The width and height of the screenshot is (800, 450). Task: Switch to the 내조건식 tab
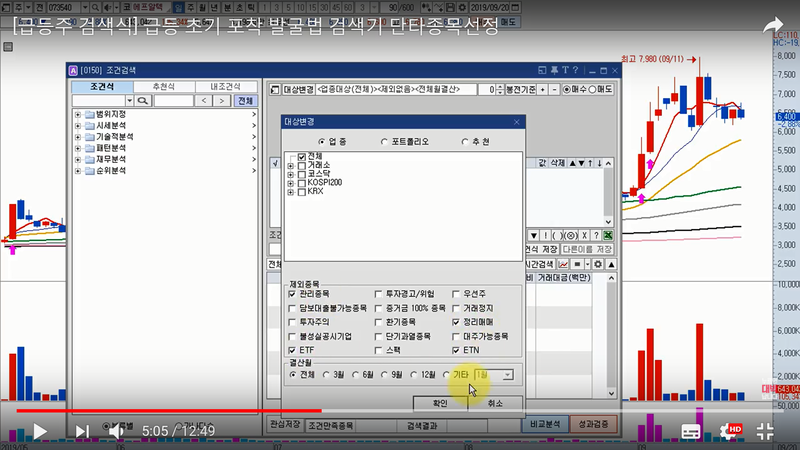point(226,87)
